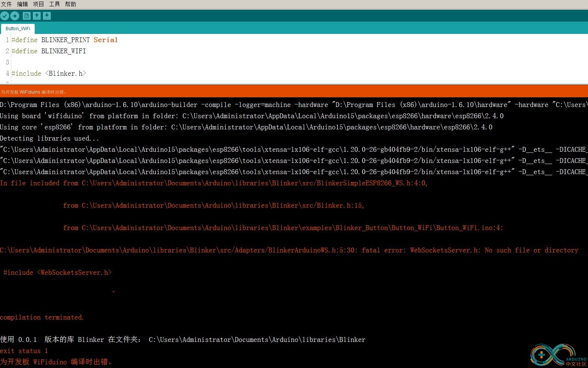The image size is (588, 368).
Task: Click code line '#include <Blinker.h>'
Action: [x=49, y=73]
